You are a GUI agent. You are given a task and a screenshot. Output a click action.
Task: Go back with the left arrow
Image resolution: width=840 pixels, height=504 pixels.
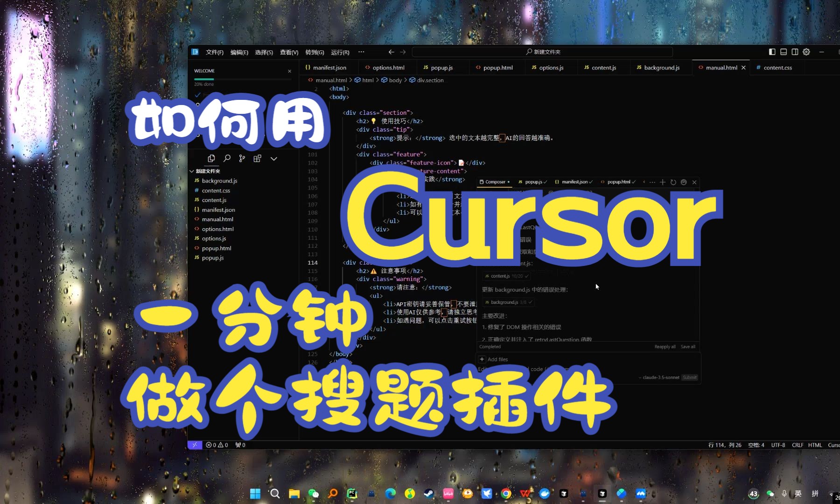392,52
